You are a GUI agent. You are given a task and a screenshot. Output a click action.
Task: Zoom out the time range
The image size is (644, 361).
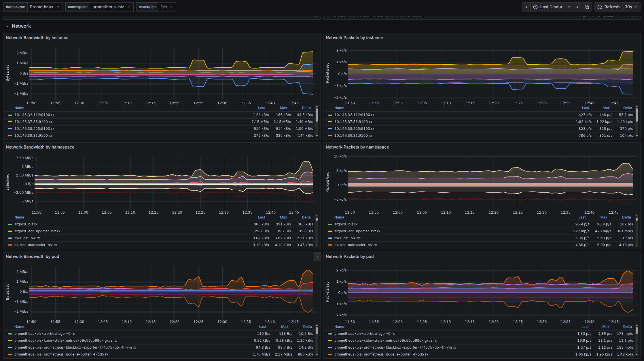pos(587,7)
